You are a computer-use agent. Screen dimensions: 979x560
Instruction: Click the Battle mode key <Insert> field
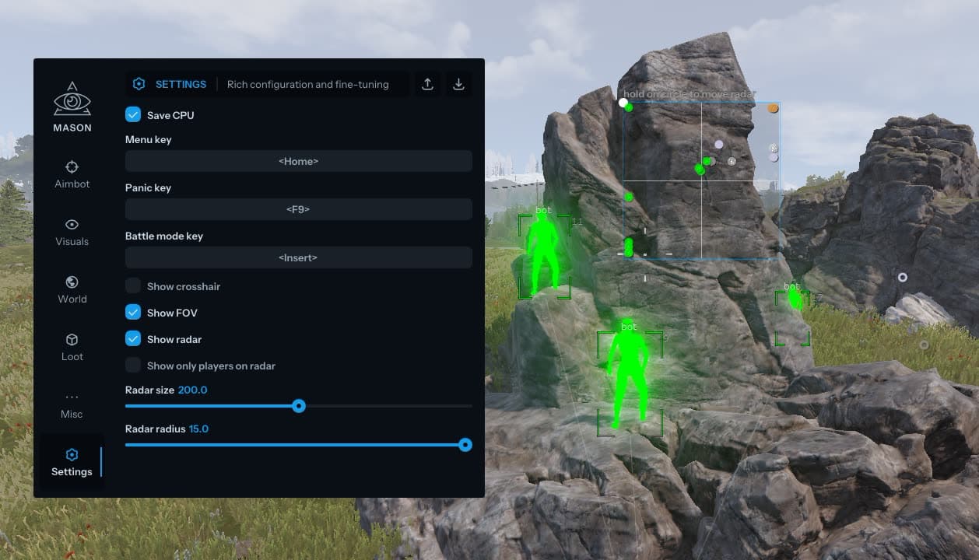(298, 257)
